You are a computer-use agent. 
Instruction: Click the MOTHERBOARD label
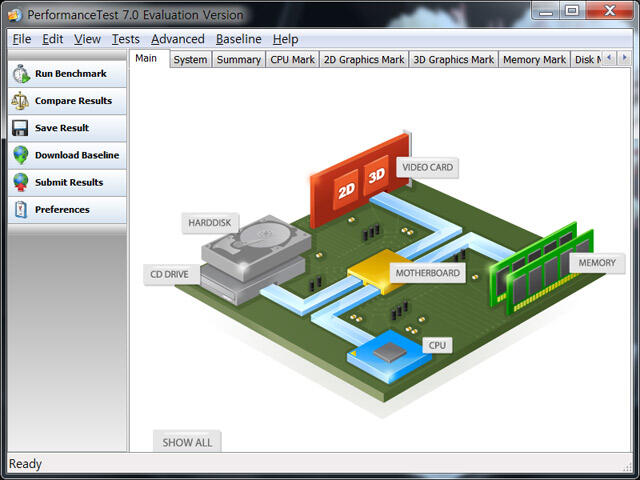[x=427, y=273]
